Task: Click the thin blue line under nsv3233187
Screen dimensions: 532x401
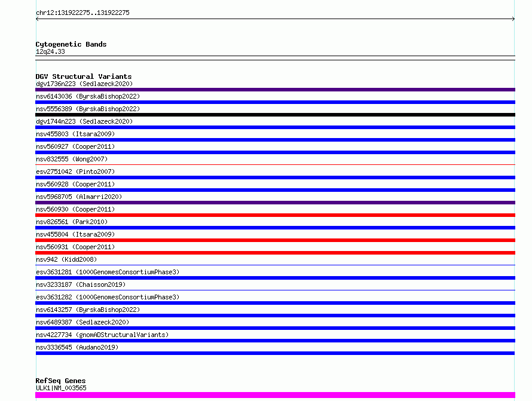Action: coord(275,290)
